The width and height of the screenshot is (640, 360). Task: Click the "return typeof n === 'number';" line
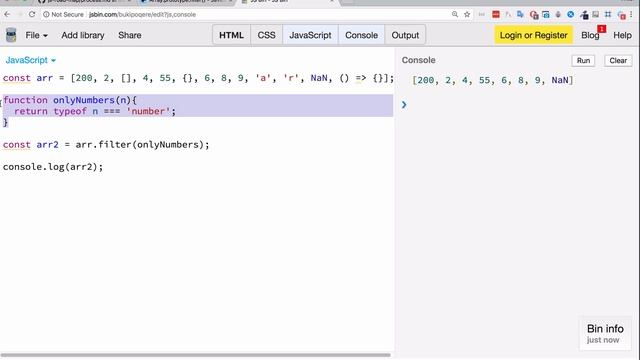tap(95, 111)
